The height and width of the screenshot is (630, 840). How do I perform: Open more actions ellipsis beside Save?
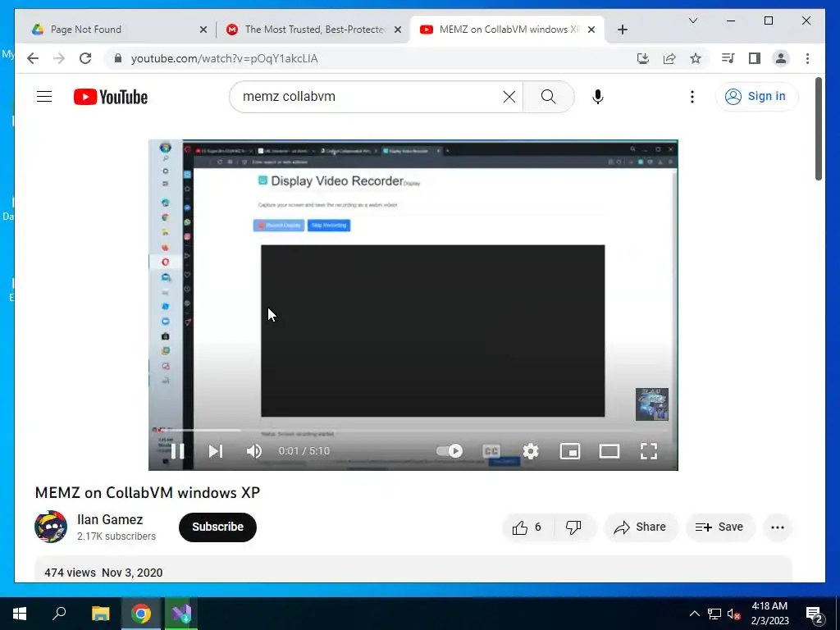(x=778, y=527)
